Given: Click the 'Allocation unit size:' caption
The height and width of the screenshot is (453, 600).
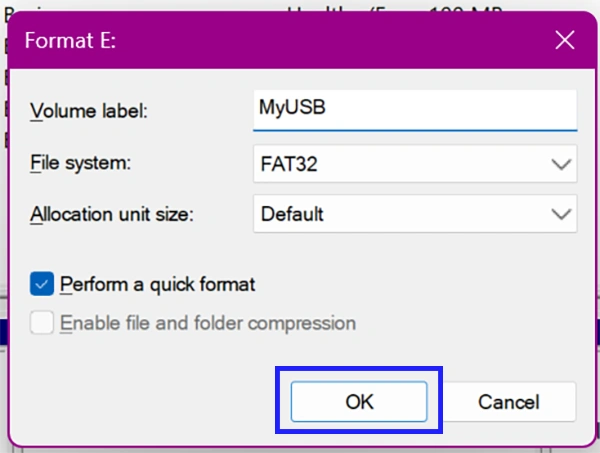Looking at the screenshot, I should tap(112, 214).
